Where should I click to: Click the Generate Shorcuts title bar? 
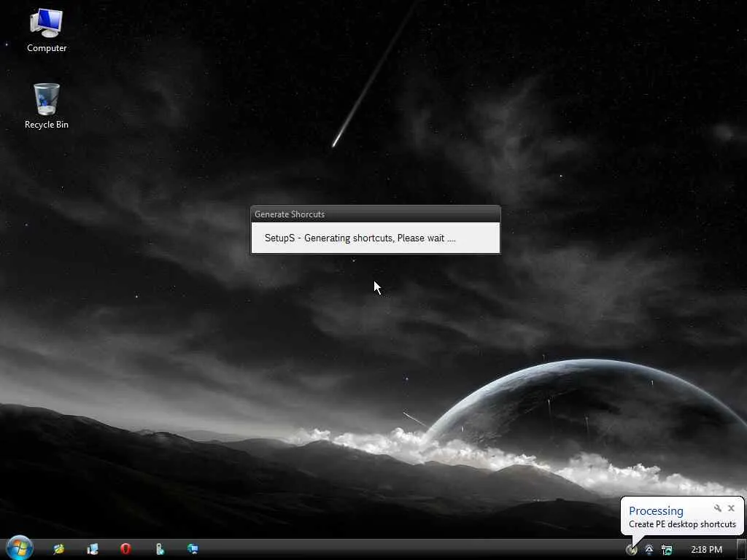click(376, 214)
